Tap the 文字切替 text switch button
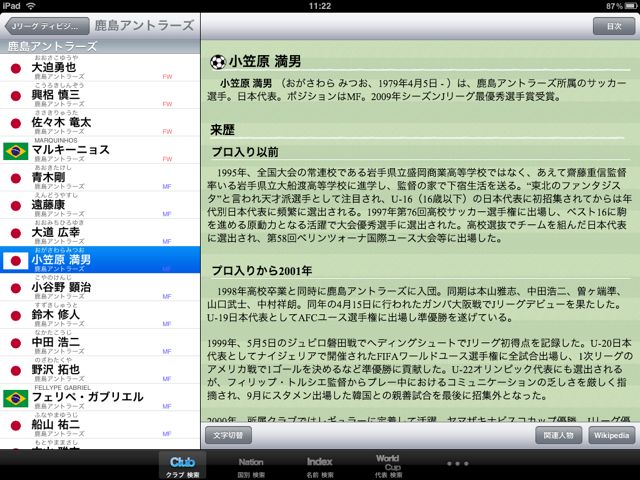This screenshot has width=640, height=480. 228,435
